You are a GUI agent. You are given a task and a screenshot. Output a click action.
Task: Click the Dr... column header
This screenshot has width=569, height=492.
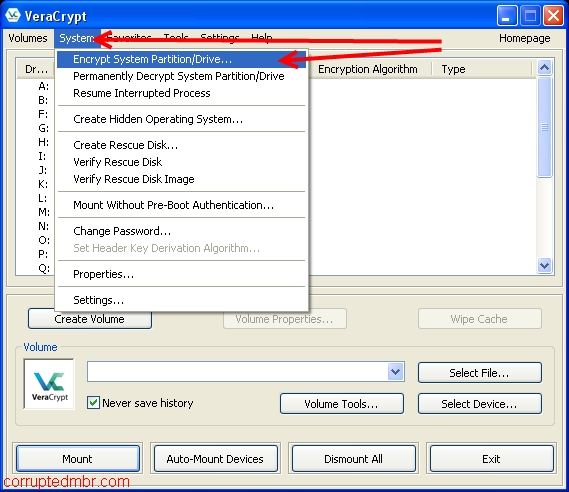[36, 69]
